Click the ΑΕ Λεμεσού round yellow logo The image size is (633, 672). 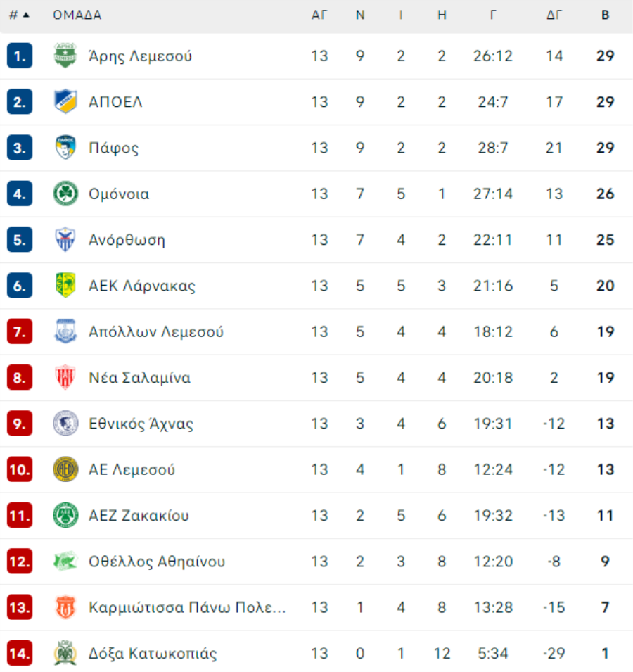point(65,469)
